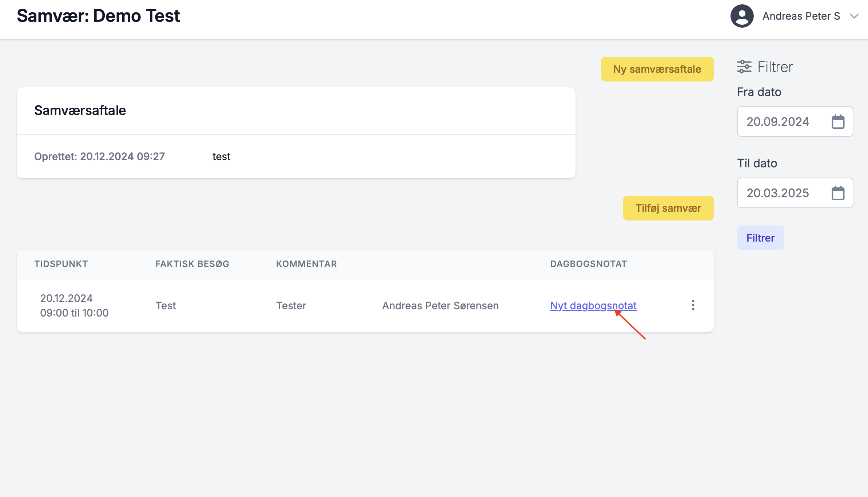Apply filters with the blue Filtrer button
This screenshot has height=497, width=868.
coord(760,238)
